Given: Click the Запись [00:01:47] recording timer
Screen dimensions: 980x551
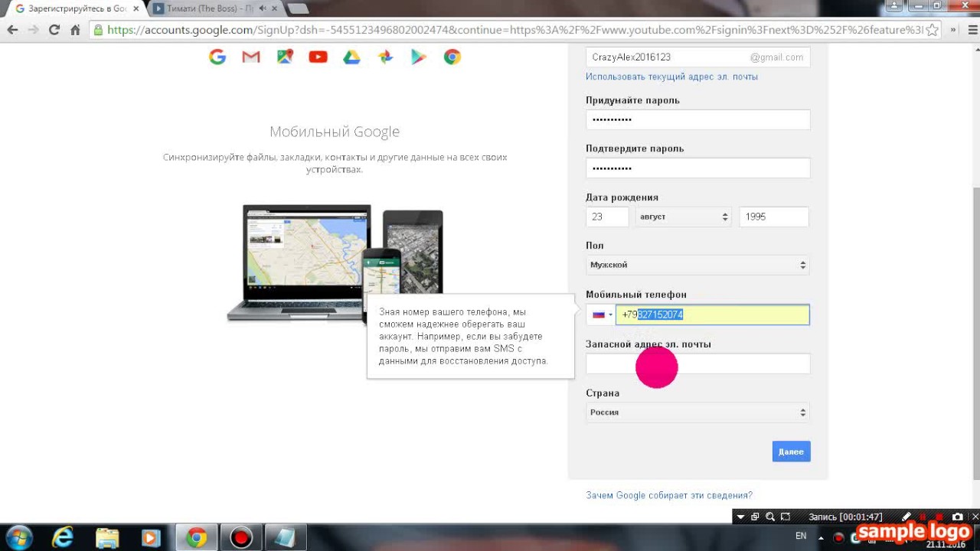Looking at the screenshot, I should click(x=845, y=517).
